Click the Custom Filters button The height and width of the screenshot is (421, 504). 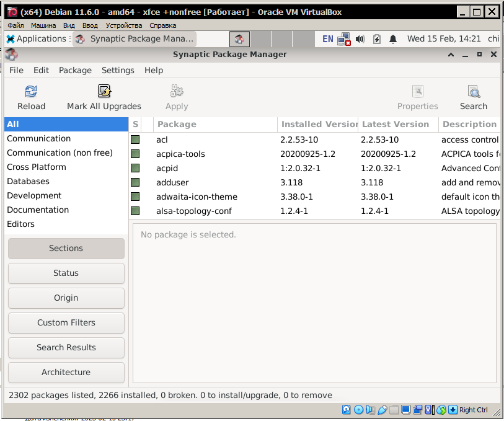[66, 322]
